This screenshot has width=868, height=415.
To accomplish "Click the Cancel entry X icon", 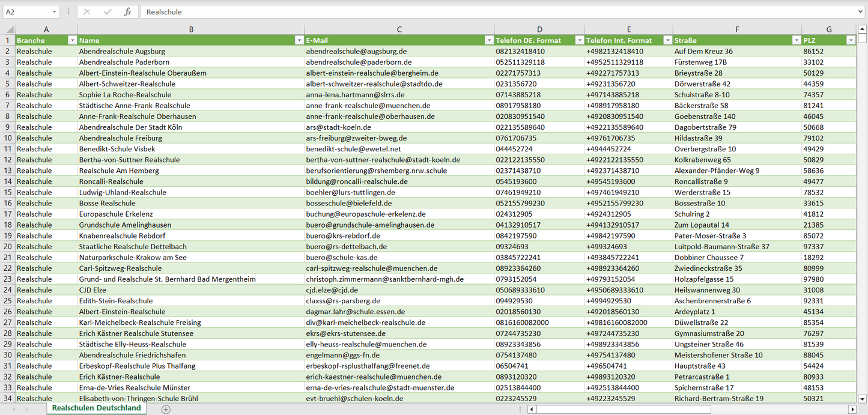I will click(88, 12).
